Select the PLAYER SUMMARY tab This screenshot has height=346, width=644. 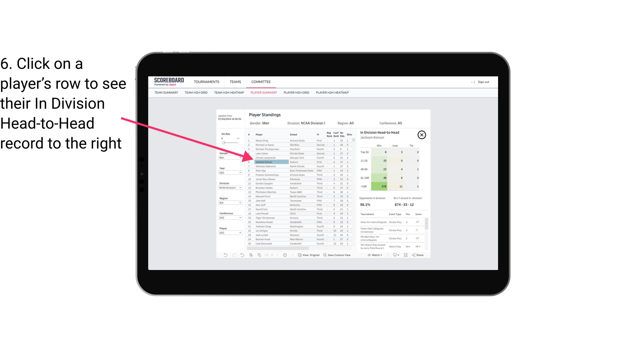(263, 92)
